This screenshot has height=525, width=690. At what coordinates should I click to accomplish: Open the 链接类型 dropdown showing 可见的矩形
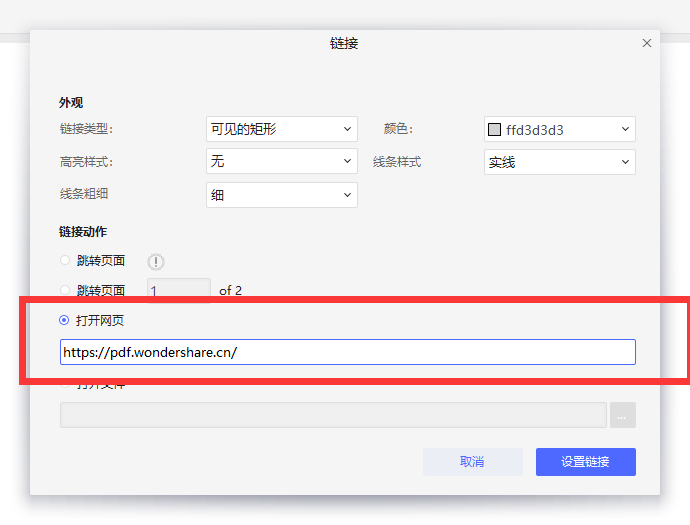pos(282,129)
